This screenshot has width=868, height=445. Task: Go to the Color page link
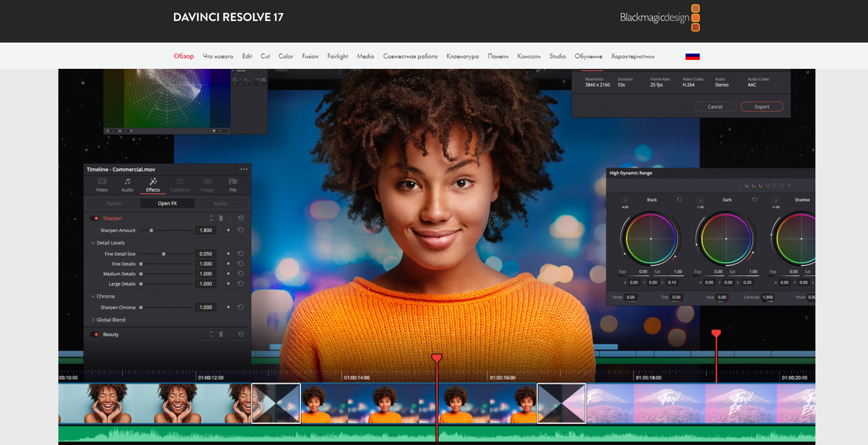pyautogui.click(x=286, y=56)
